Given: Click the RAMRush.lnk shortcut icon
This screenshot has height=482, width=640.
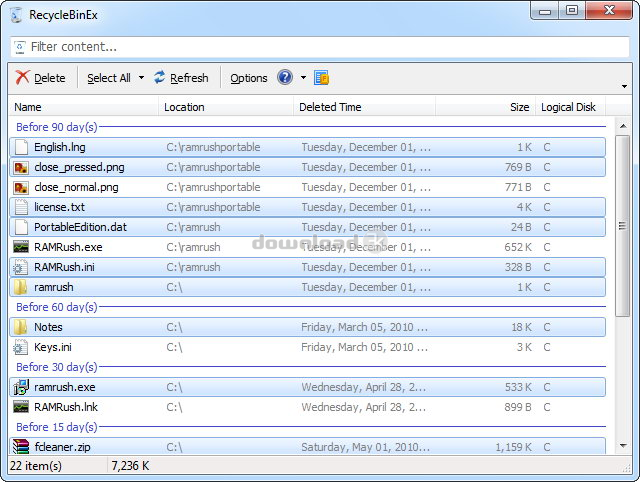Looking at the screenshot, I should click(21, 407).
